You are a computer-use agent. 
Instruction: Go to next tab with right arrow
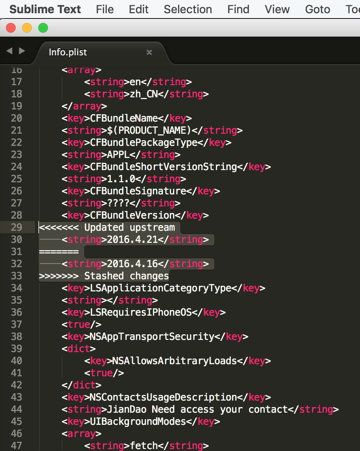pyautogui.click(x=22, y=51)
